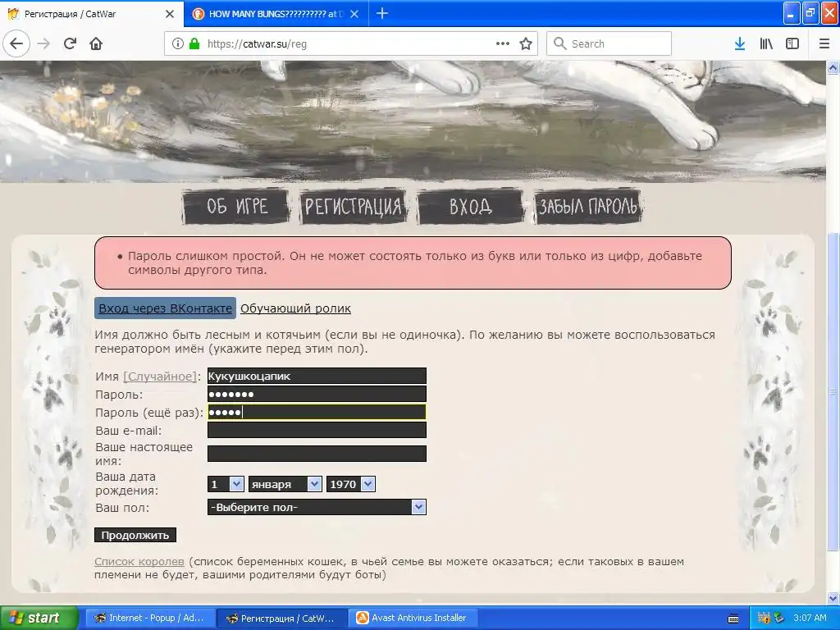Open the browser home page icon
This screenshot has height=630, width=840.
point(96,44)
